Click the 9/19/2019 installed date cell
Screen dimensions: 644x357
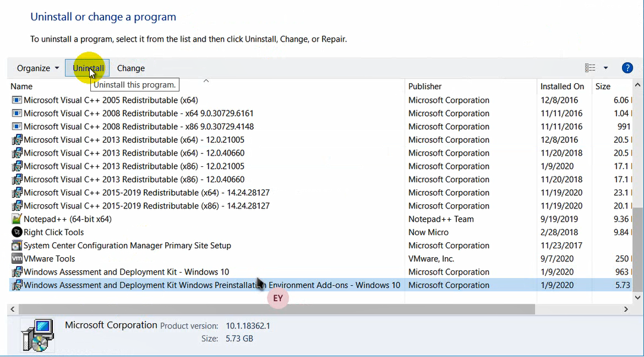click(x=559, y=219)
